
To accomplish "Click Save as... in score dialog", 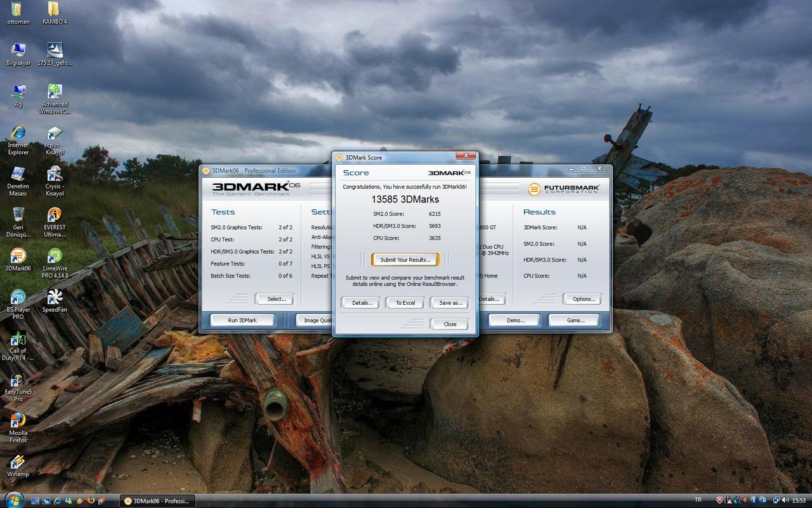I will (450, 303).
